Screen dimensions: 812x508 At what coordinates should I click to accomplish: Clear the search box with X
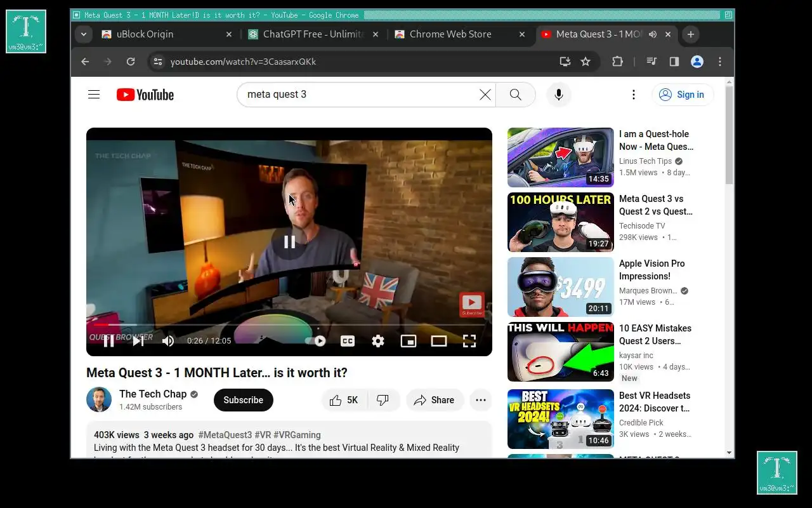pos(485,95)
